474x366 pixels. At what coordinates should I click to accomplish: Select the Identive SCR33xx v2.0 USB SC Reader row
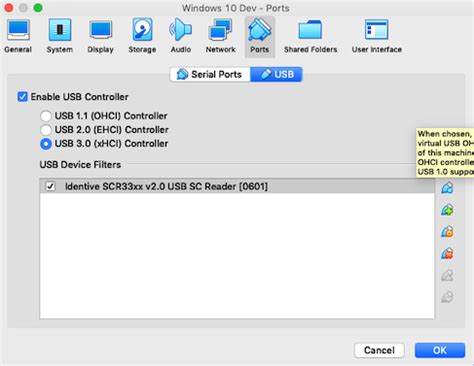tap(237, 186)
